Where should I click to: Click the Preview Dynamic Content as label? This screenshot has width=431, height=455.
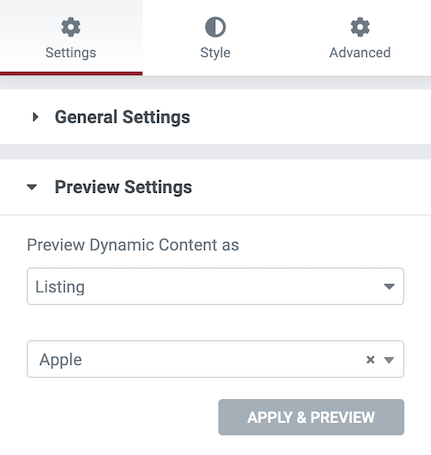[x=133, y=245]
